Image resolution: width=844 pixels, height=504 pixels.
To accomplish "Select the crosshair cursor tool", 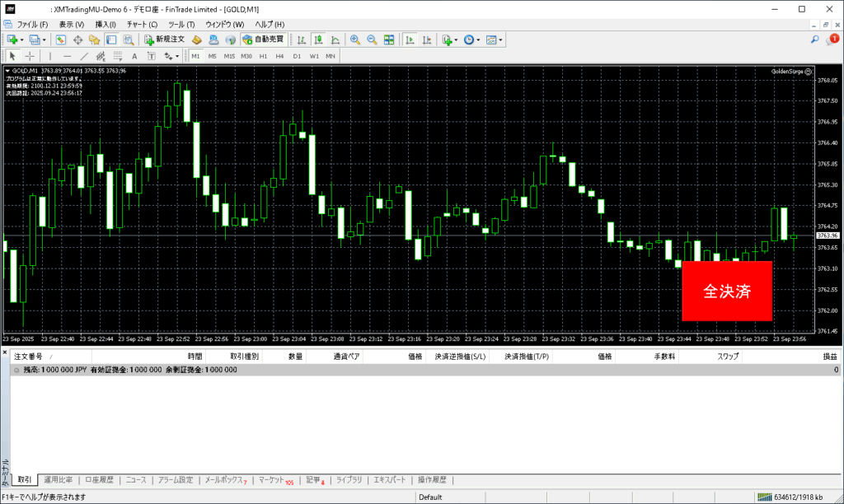I will click(x=30, y=56).
